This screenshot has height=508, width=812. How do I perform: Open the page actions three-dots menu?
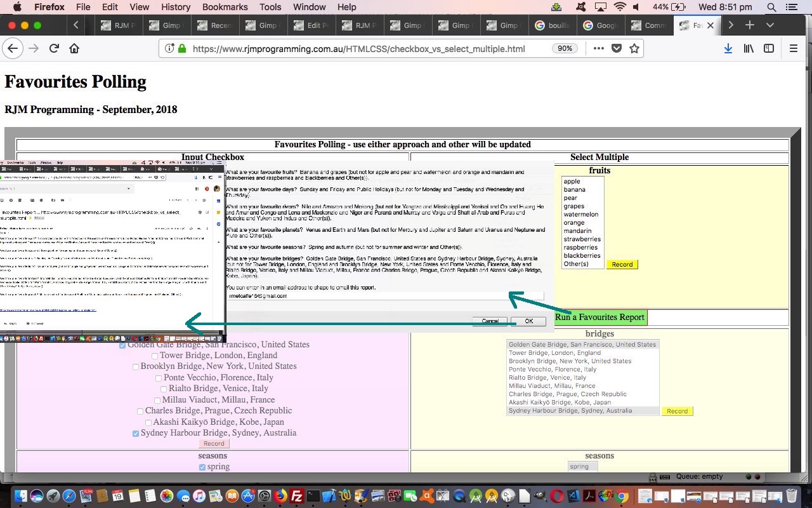[598, 48]
